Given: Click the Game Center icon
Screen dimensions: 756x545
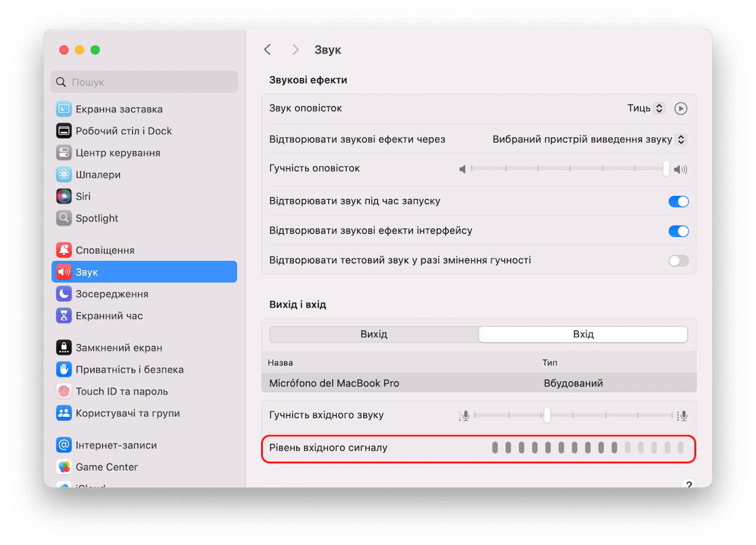Looking at the screenshot, I should 64,467.
